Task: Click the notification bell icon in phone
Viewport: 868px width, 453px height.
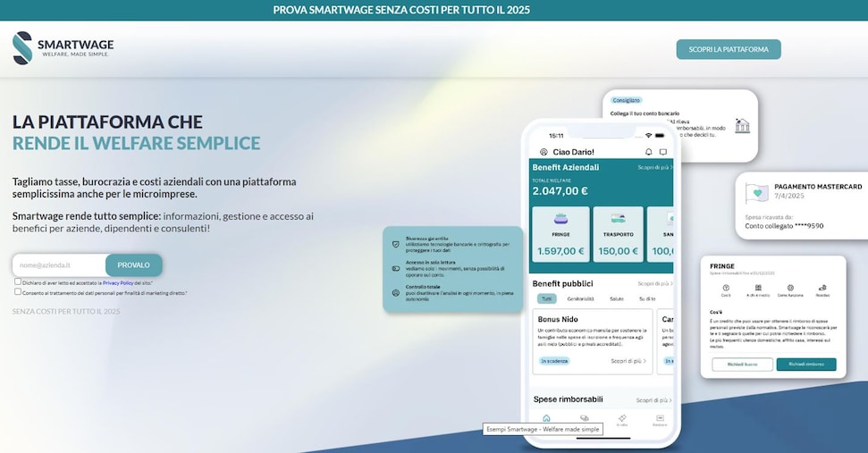Action: [x=649, y=152]
